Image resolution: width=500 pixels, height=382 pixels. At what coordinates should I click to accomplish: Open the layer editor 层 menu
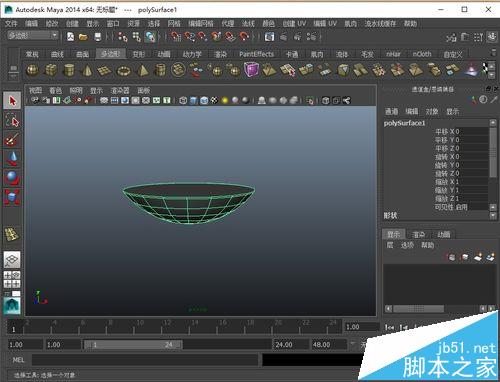click(x=390, y=245)
